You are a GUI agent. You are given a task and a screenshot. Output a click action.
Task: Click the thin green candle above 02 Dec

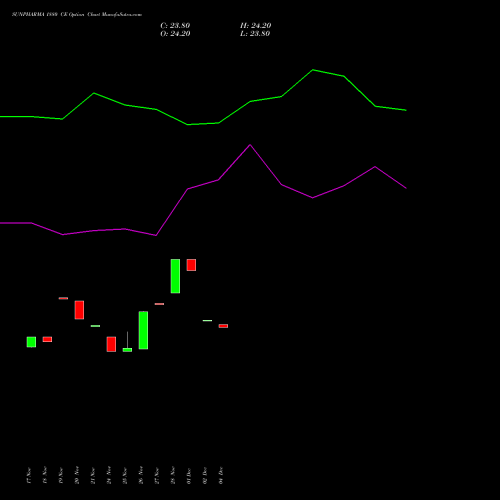[x=207, y=321]
